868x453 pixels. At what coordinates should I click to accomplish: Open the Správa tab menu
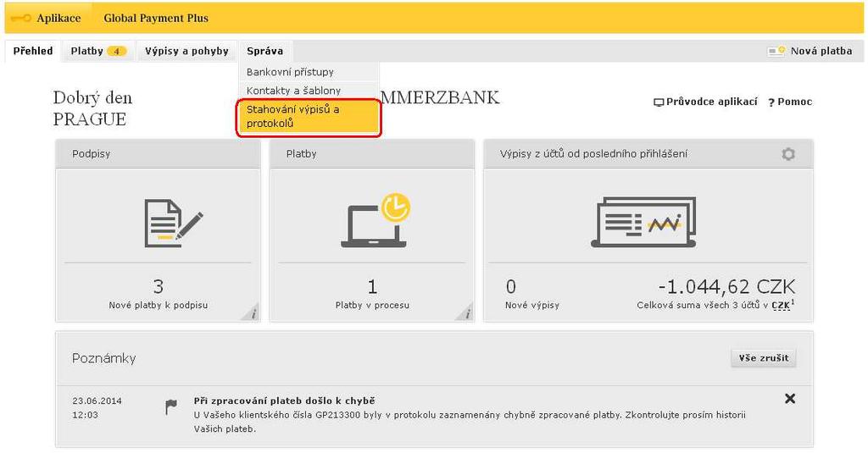(265, 51)
